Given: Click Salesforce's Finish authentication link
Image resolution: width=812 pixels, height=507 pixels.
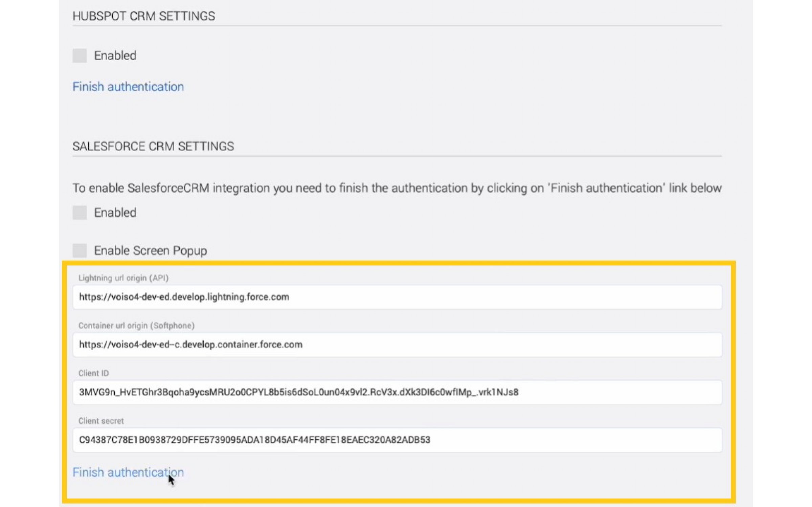Looking at the screenshot, I should 128,472.
